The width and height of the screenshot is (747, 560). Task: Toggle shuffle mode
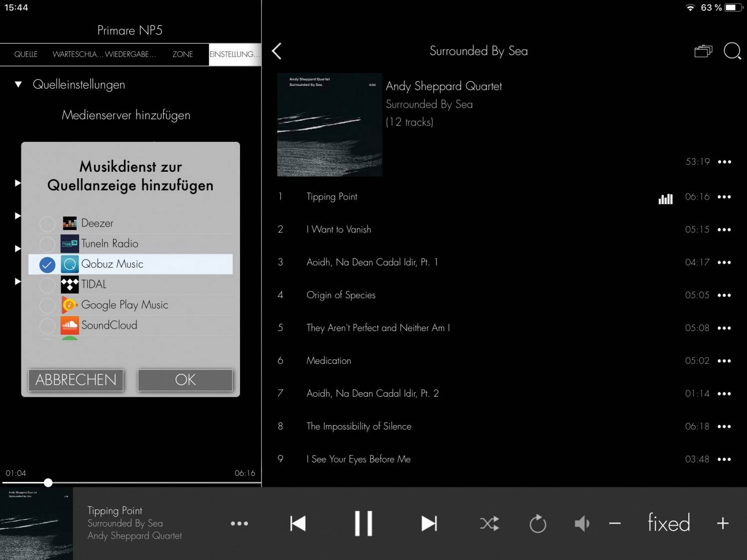point(490,523)
